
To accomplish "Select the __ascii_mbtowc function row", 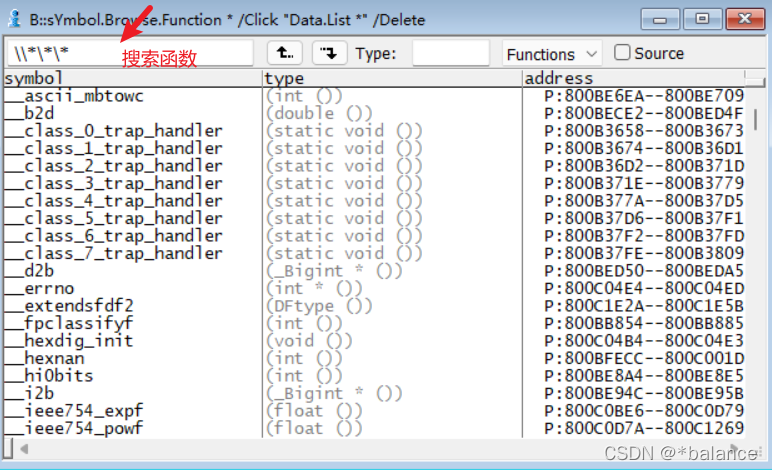I will [x=84, y=96].
